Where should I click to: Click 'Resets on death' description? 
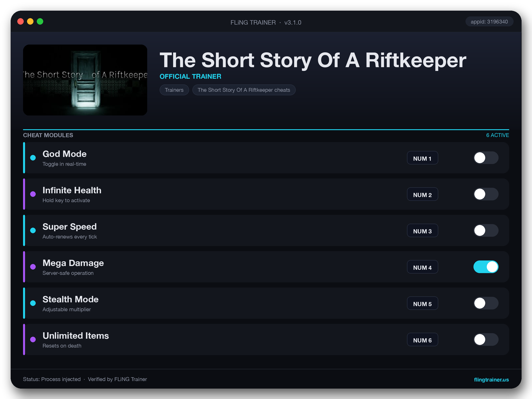(62, 346)
